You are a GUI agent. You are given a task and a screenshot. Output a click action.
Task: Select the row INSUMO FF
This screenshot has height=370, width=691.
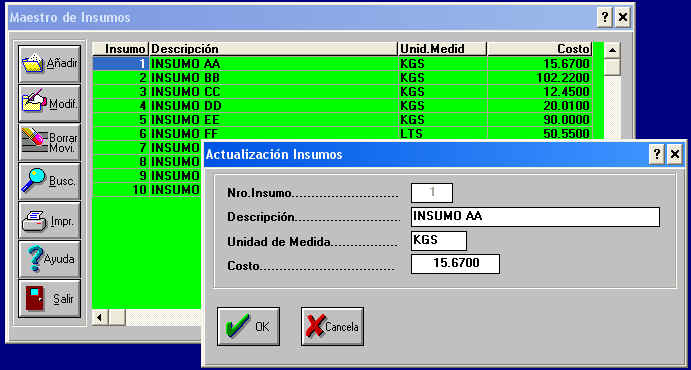(342, 134)
